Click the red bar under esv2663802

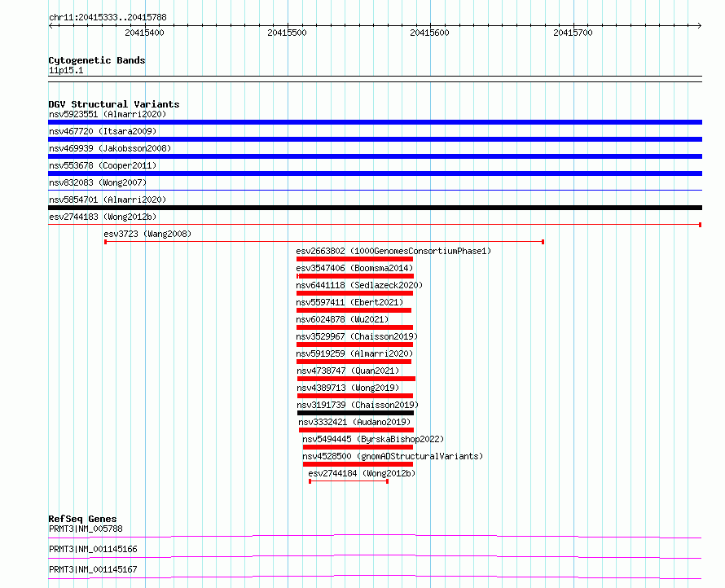[x=354, y=259]
